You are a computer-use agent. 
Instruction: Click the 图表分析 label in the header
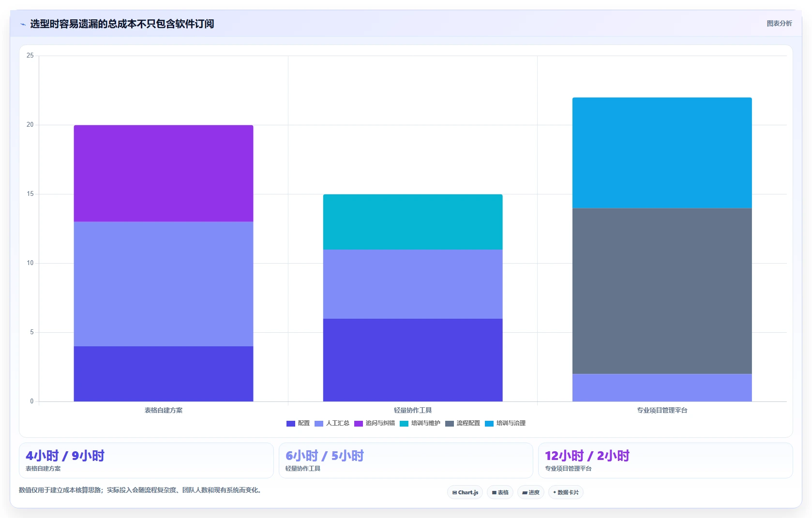pyautogui.click(x=779, y=23)
